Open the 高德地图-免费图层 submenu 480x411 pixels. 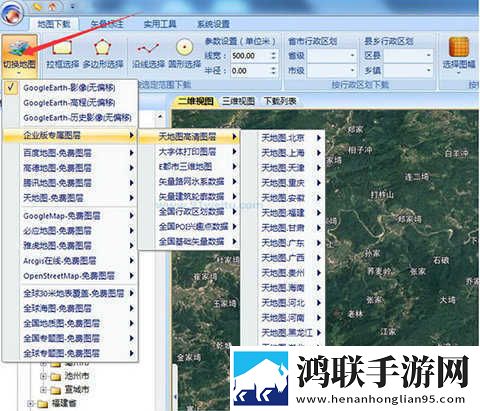pyautogui.click(x=70, y=168)
